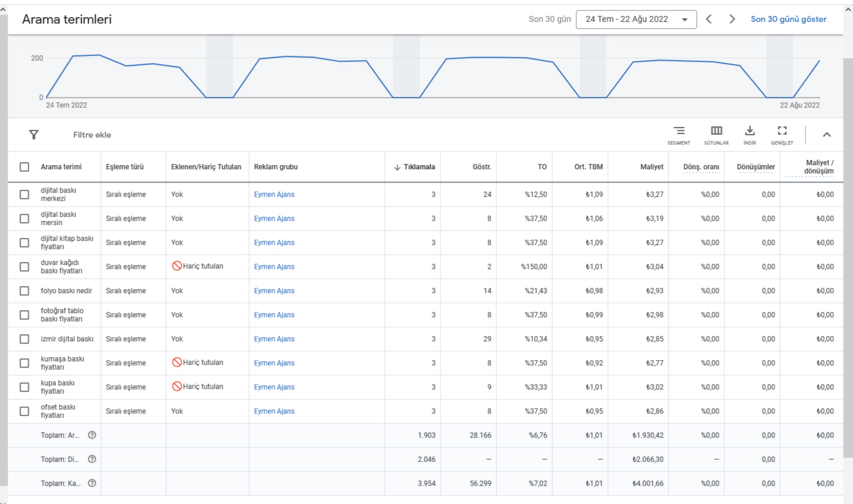
Task: Open the Sütunlar columns tool
Action: 716,135
